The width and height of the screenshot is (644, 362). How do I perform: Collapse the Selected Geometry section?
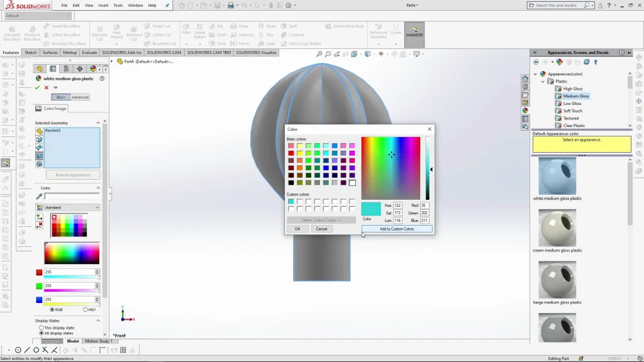coord(97,123)
